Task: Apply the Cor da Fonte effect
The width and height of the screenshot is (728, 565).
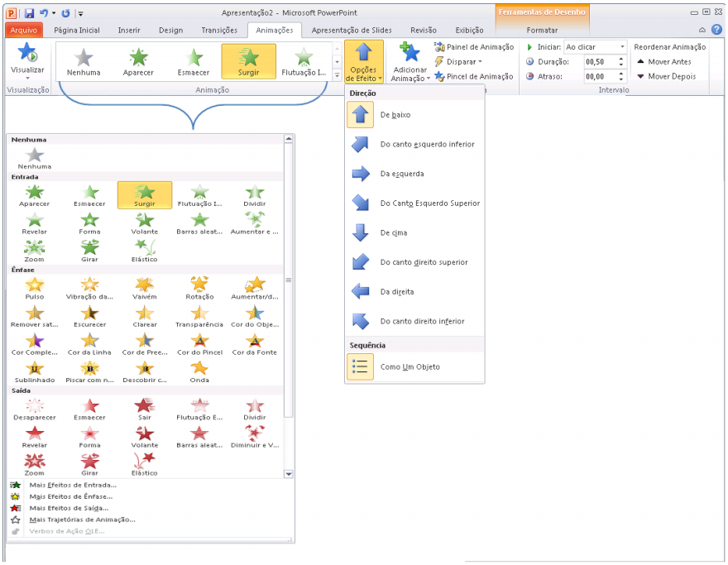Action: (x=255, y=344)
